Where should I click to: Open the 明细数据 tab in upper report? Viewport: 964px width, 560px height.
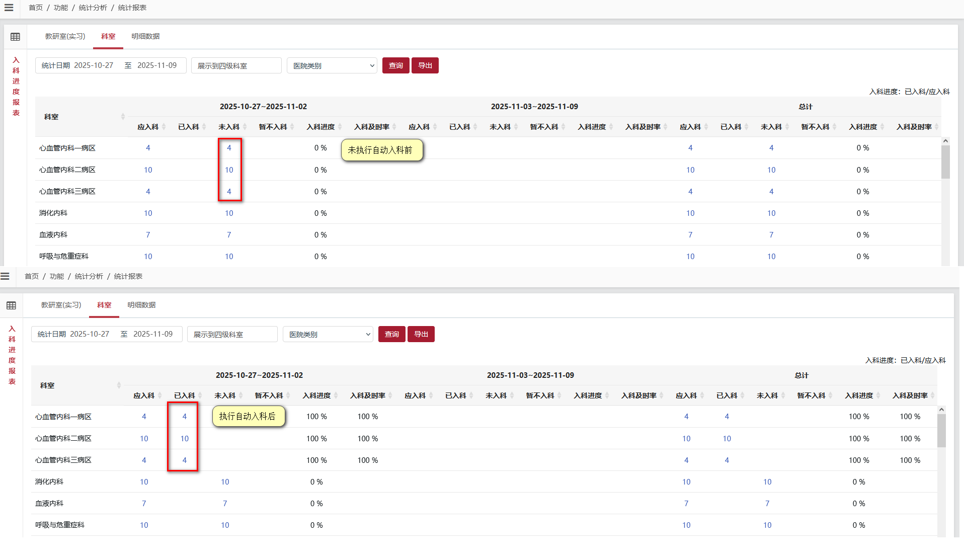pos(145,36)
